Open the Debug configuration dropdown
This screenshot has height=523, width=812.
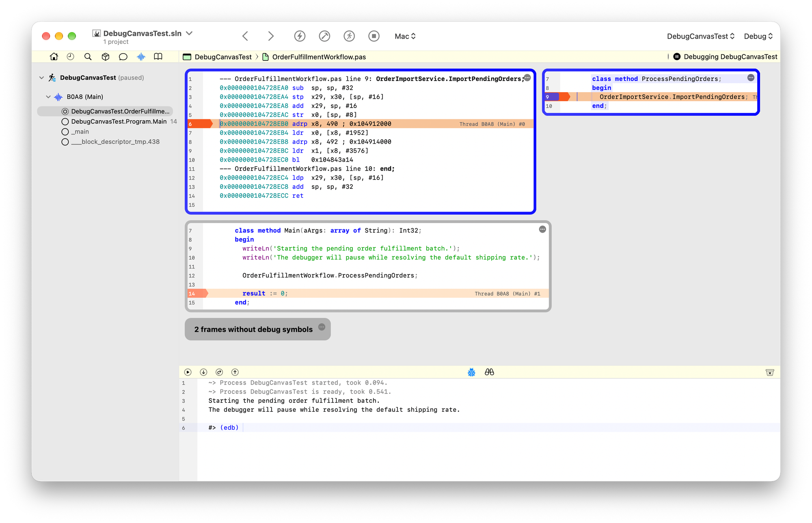(x=758, y=36)
